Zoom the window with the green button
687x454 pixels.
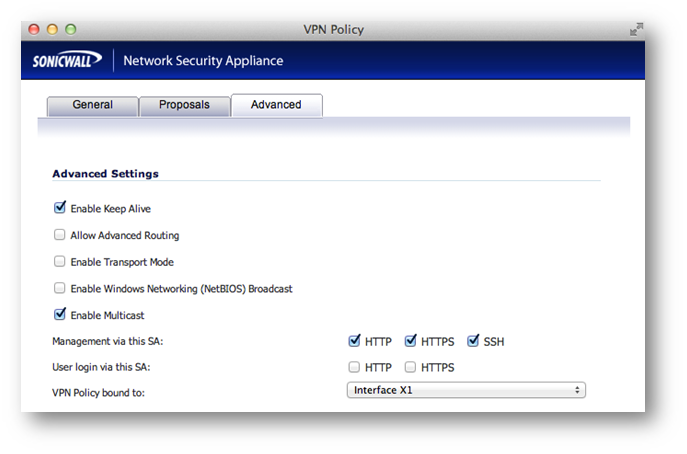pos(69,30)
